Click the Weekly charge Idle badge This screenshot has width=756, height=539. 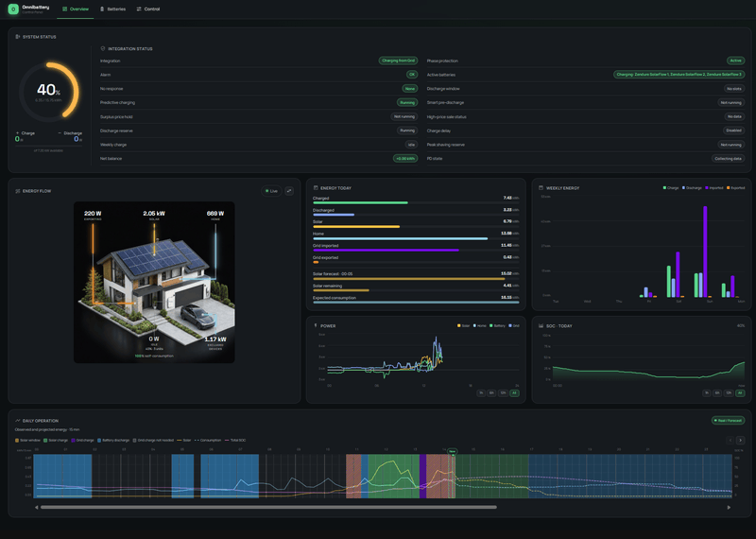[x=411, y=145]
